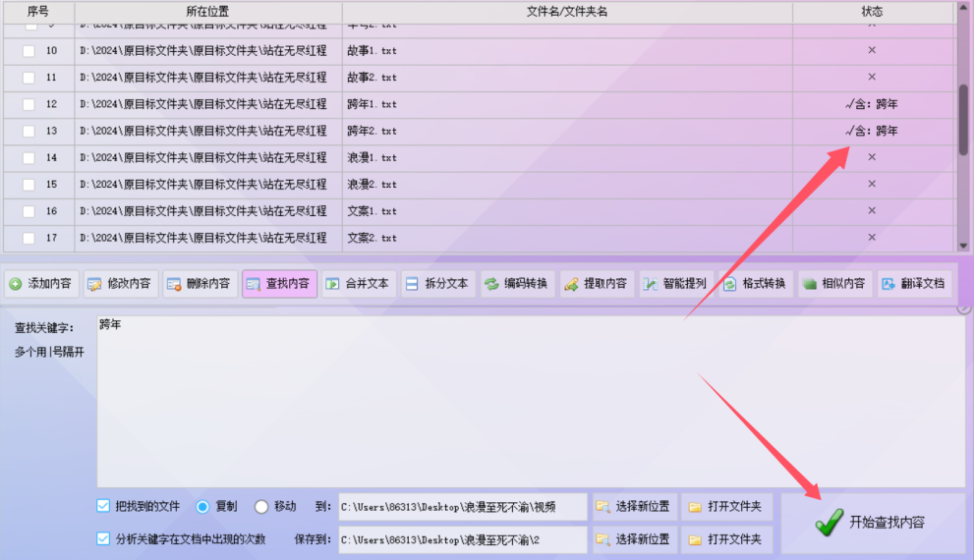Toggle the 把找到的文件 checkbox
This screenshot has height=560, width=974.
pos(103,506)
